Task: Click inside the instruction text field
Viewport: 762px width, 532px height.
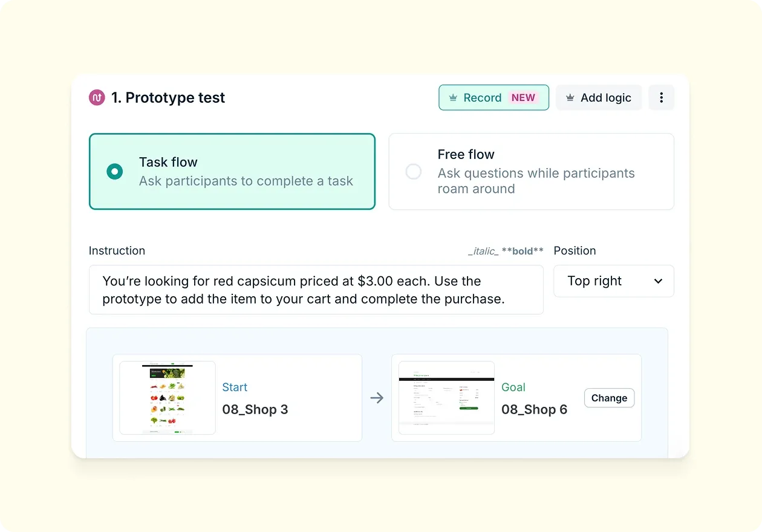Action: coord(316,289)
